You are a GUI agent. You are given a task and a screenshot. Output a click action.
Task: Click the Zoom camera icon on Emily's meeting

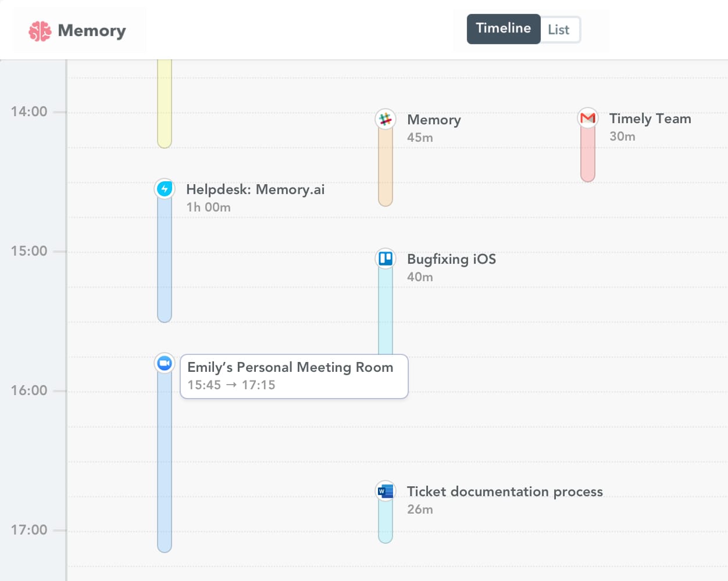164,363
